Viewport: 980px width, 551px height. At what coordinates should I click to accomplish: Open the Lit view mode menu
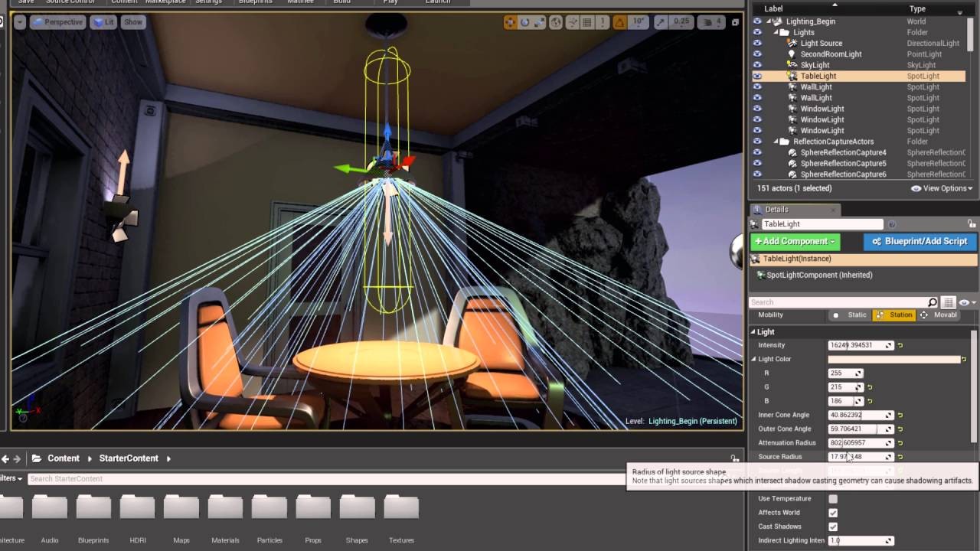(x=103, y=22)
